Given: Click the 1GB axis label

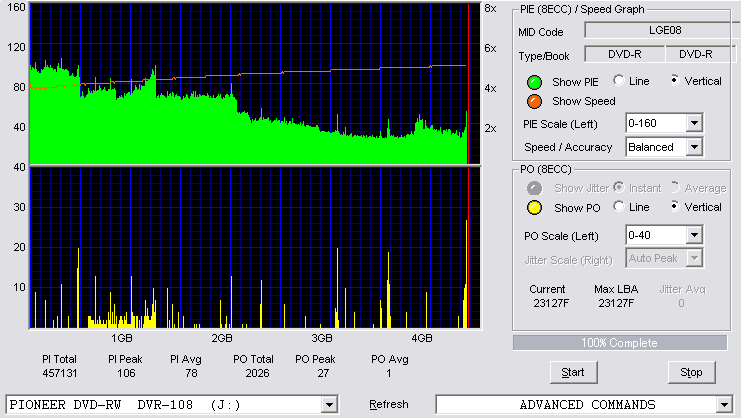Looking at the screenshot, I should click(x=121, y=338).
